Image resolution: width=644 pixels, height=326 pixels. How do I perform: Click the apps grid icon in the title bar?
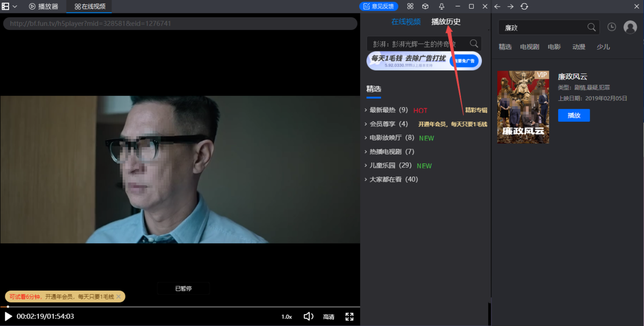click(410, 6)
